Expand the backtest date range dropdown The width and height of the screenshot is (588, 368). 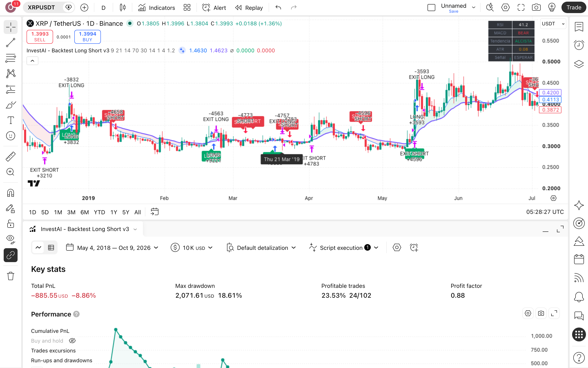click(112, 248)
